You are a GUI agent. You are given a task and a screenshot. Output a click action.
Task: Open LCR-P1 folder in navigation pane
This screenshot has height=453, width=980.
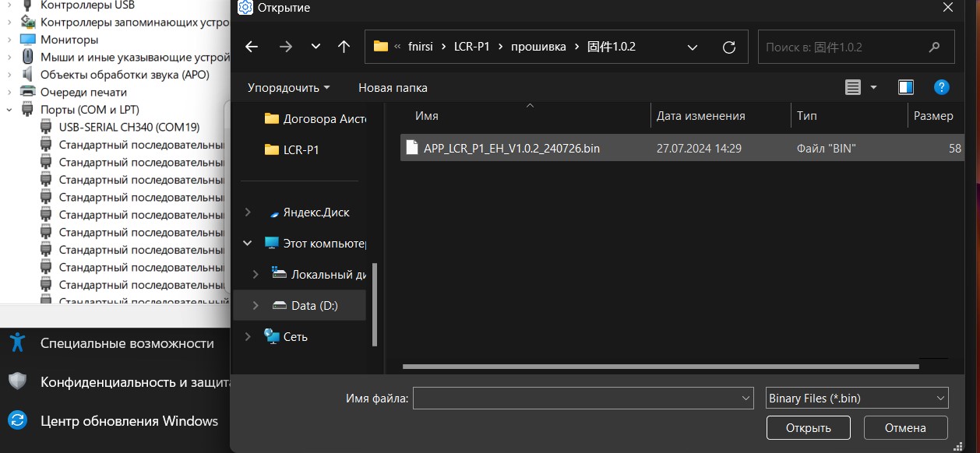291,149
